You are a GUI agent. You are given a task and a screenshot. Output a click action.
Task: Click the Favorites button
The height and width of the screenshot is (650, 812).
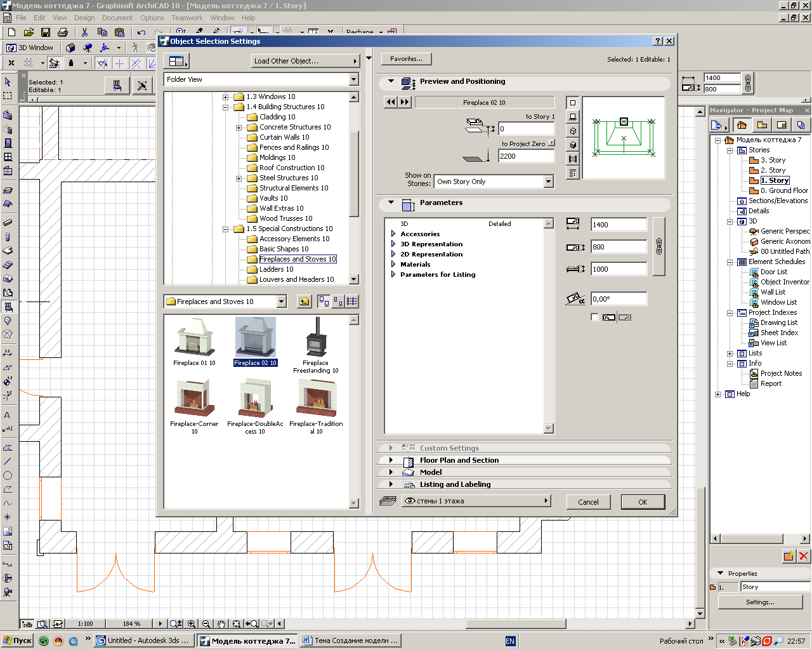point(406,59)
